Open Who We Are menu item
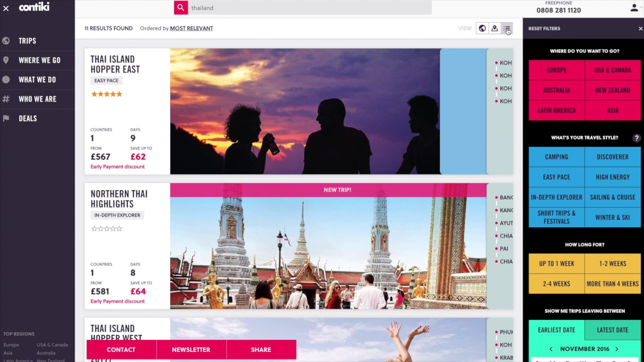 (x=37, y=99)
